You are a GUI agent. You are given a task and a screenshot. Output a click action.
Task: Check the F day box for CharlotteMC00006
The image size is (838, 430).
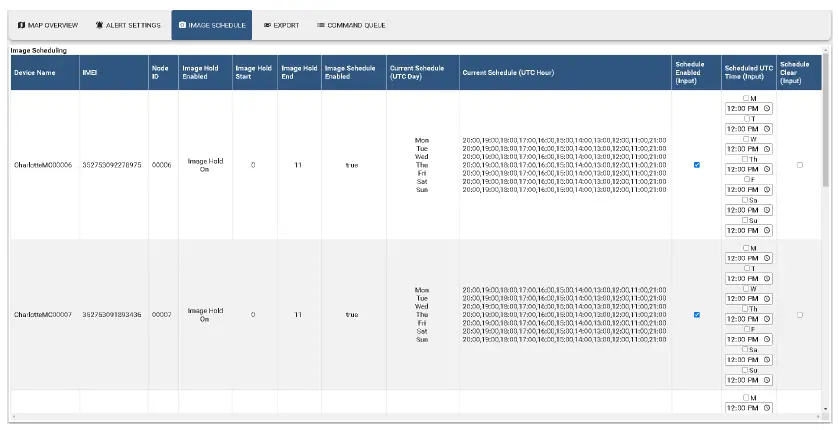(747, 179)
